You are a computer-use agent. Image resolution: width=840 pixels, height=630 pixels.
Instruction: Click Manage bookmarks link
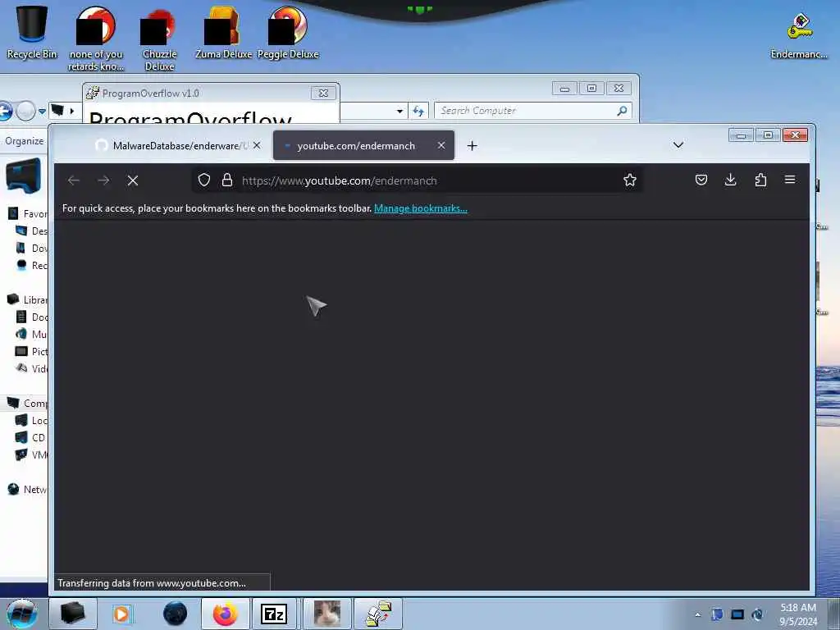tap(421, 208)
